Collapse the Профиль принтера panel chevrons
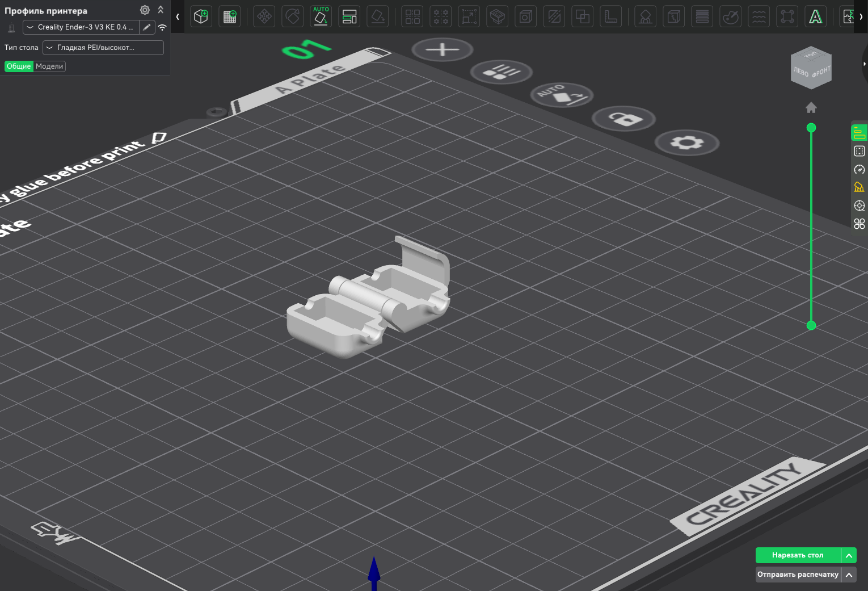The width and height of the screenshot is (868, 591). 161,10
